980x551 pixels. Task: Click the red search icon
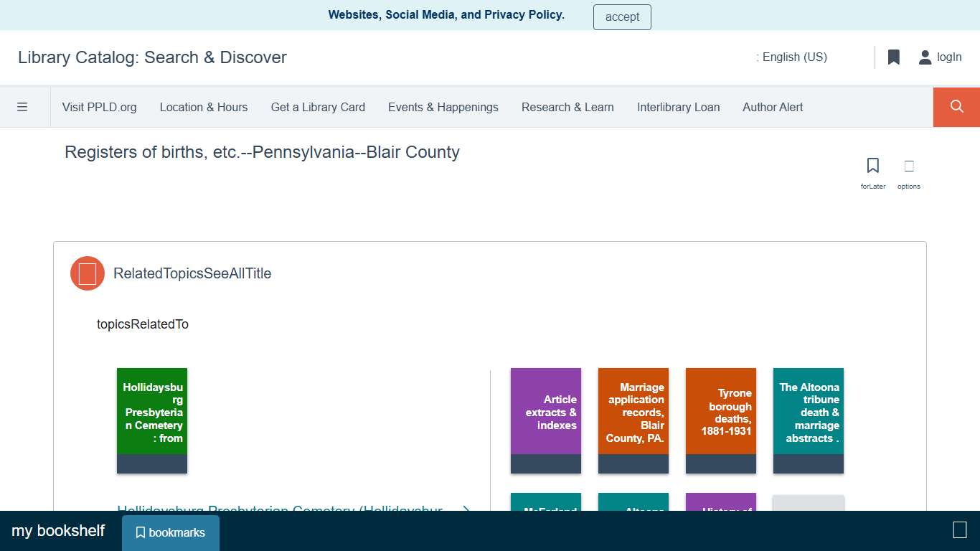956,106
